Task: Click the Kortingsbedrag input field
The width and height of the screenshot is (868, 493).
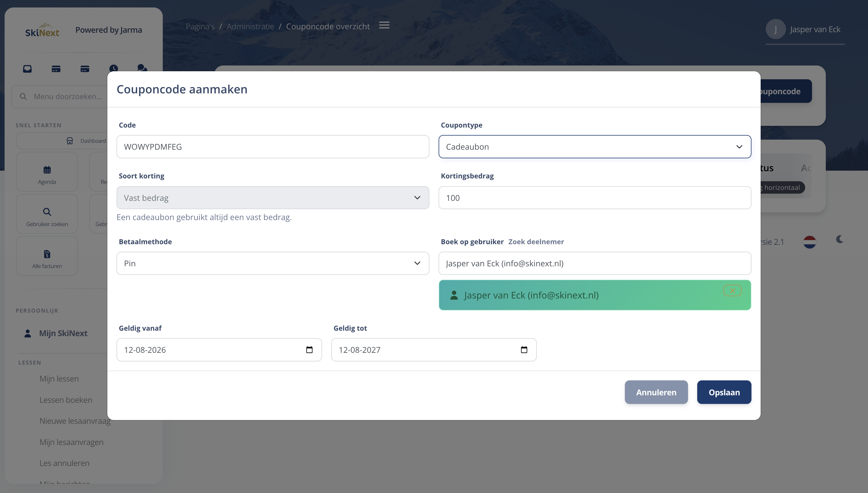Action: 595,198
